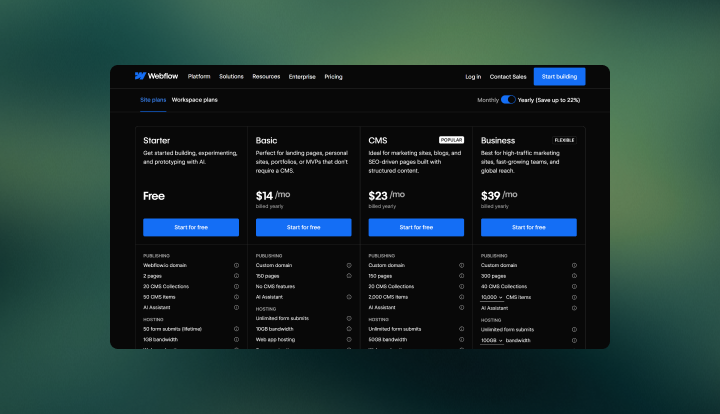Open the Solutions menu
720x414 pixels.
click(231, 77)
